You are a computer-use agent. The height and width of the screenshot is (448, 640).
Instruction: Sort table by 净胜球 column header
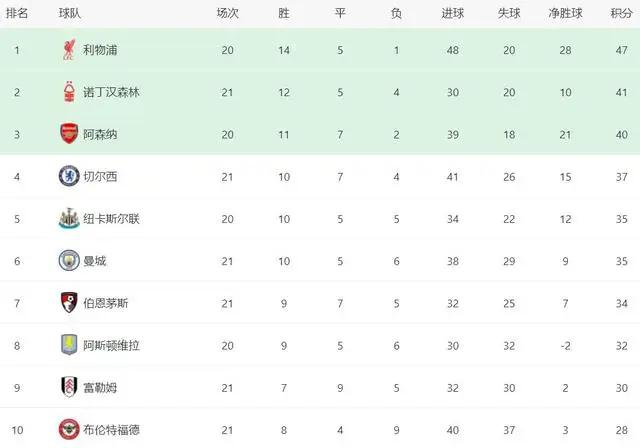566,13
